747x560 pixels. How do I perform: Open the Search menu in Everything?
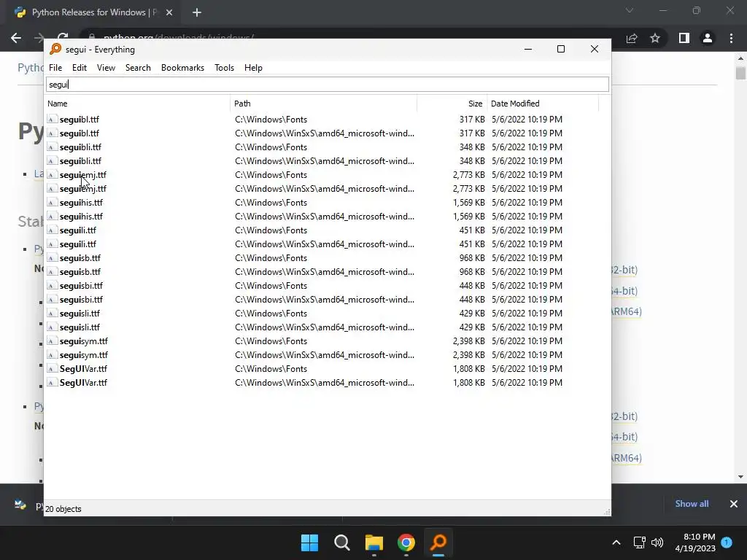click(138, 68)
